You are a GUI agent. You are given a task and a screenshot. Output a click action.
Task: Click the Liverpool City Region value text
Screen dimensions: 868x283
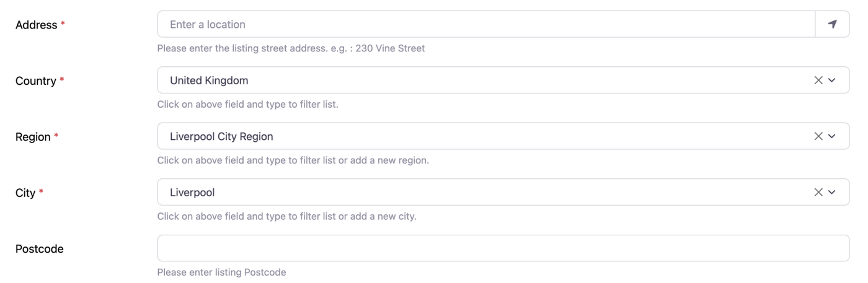[x=221, y=136]
